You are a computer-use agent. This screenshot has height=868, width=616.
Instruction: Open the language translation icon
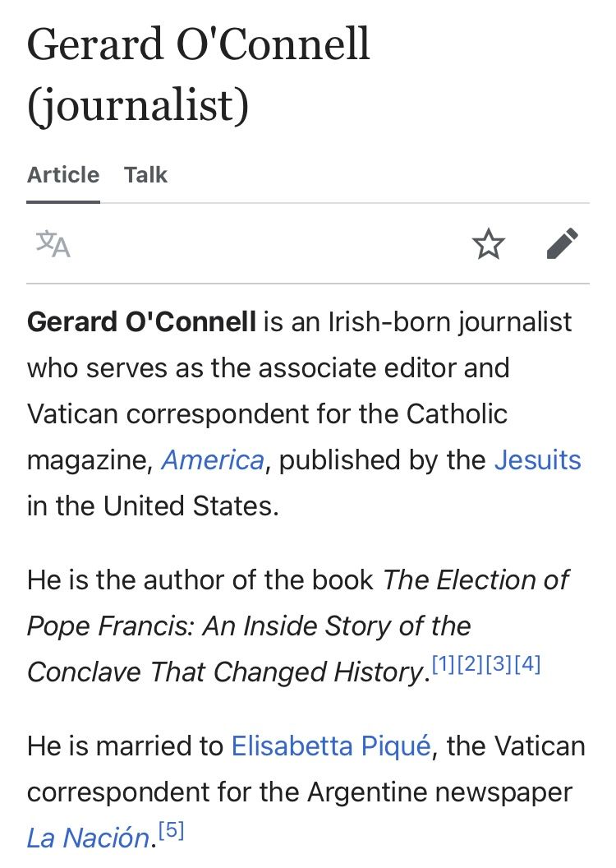tap(53, 244)
